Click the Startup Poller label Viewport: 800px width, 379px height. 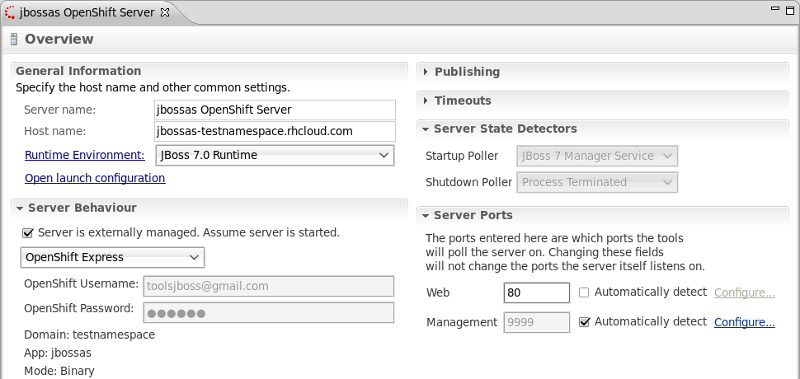coord(462,156)
